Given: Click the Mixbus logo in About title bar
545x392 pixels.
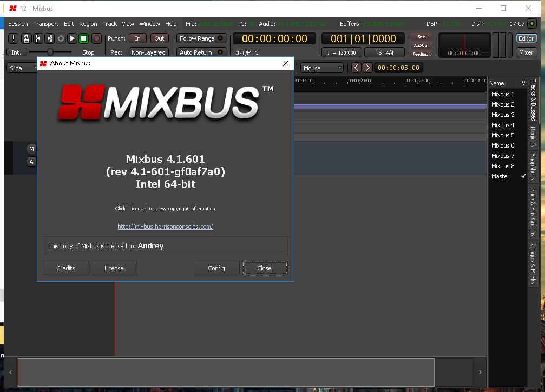Looking at the screenshot, I should [43, 63].
